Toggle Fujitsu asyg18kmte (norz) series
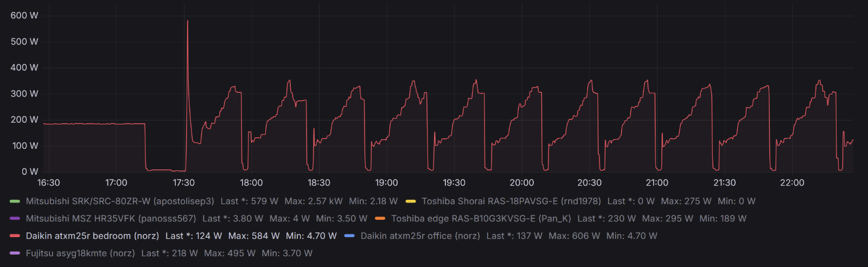The width and height of the screenshot is (868, 267). tap(80, 253)
